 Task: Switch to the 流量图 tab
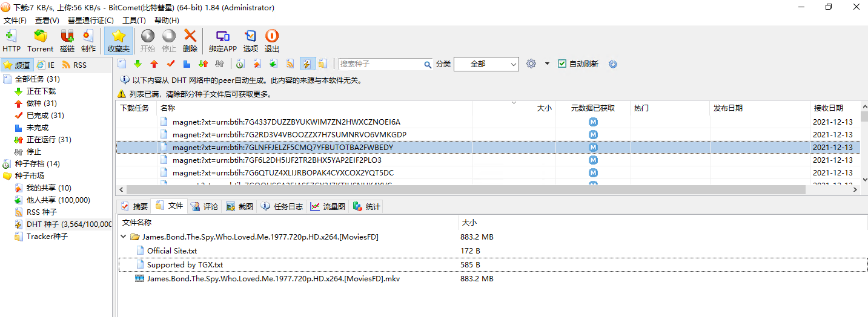click(328, 206)
